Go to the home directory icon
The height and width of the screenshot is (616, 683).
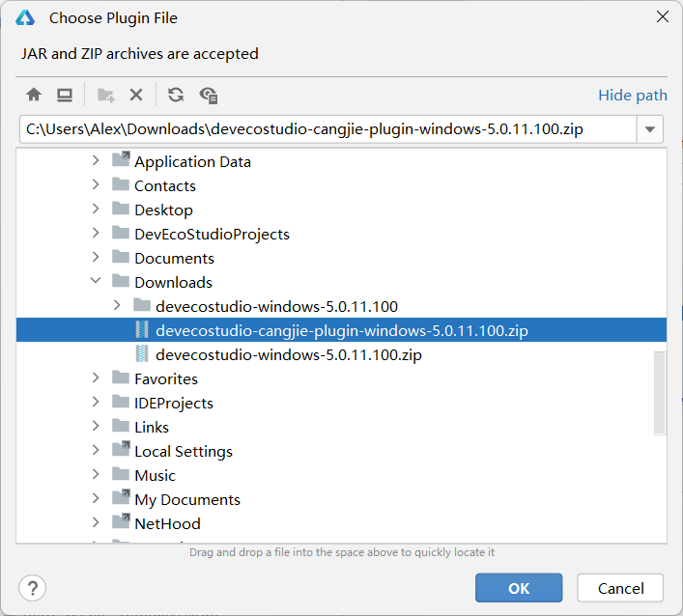click(x=34, y=95)
